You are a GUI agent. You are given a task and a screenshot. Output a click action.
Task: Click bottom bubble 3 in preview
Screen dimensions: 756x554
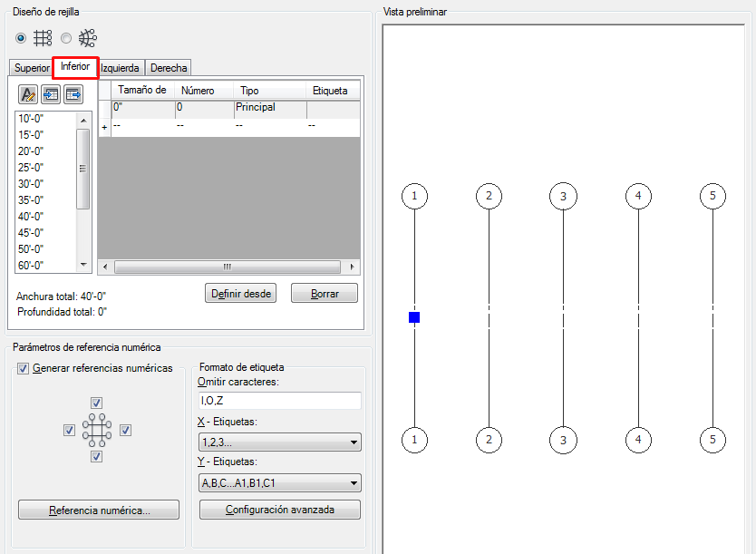tap(563, 441)
